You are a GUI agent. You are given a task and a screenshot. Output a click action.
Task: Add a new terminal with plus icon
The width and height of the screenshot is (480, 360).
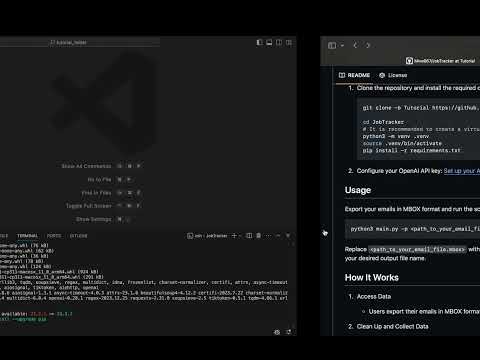(234, 236)
